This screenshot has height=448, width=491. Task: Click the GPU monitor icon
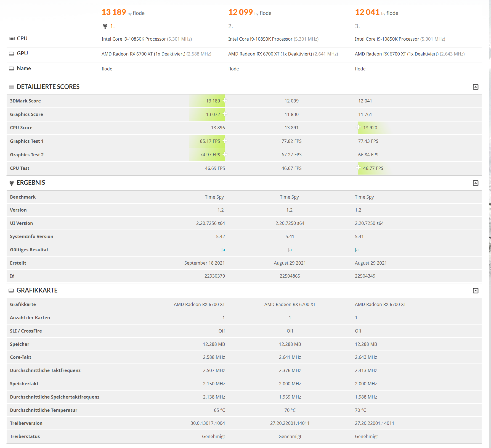tap(11, 54)
